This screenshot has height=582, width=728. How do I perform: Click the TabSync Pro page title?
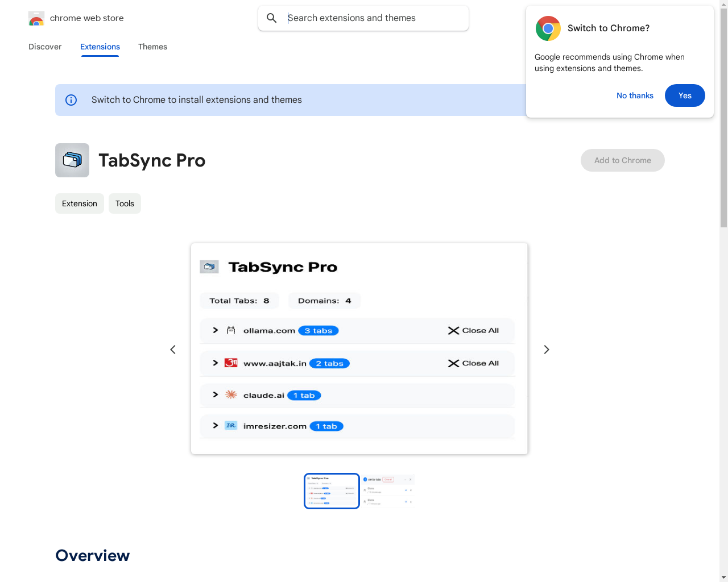(152, 160)
